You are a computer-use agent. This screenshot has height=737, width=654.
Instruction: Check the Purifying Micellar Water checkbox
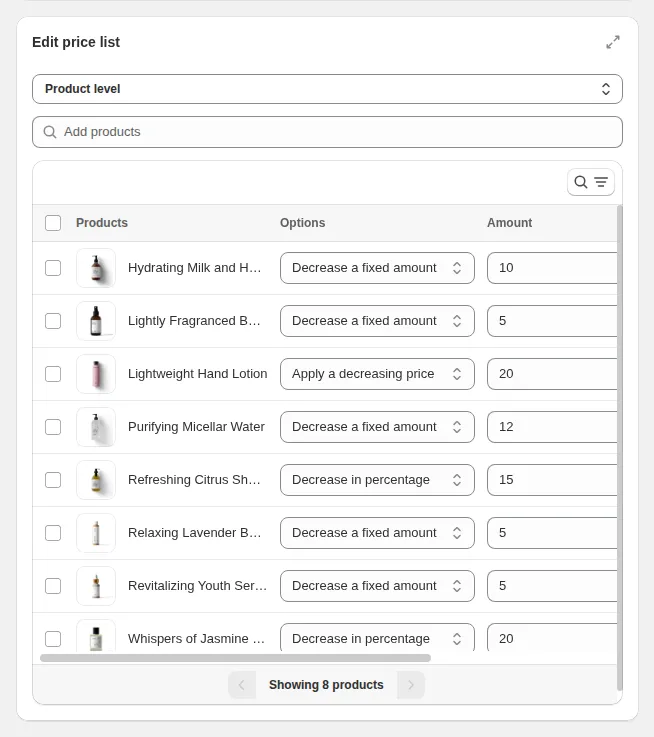click(x=53, y=427)
